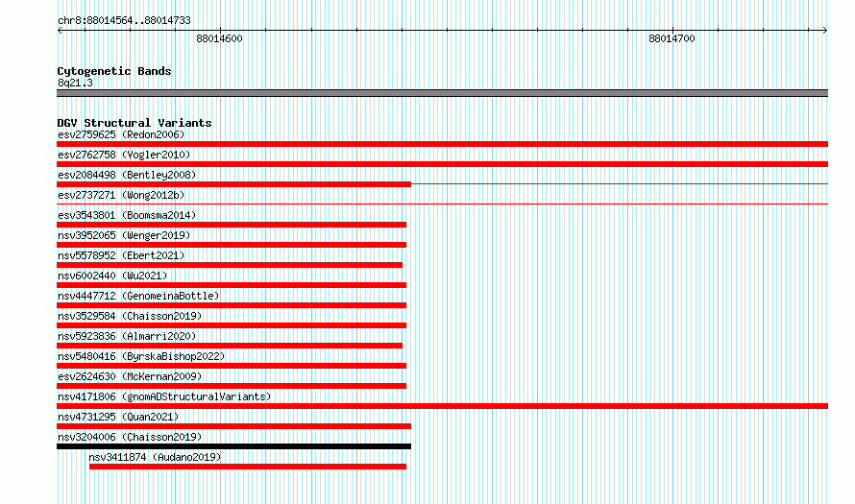The height and width of the screenshot is (504, 855).
Task: Click the nsv4731295 (Quan2021) label
Action: click(118, 417)
